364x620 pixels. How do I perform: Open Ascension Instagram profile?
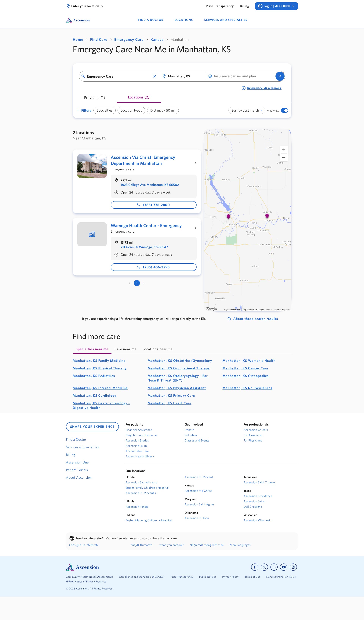(x=293, y=567)
